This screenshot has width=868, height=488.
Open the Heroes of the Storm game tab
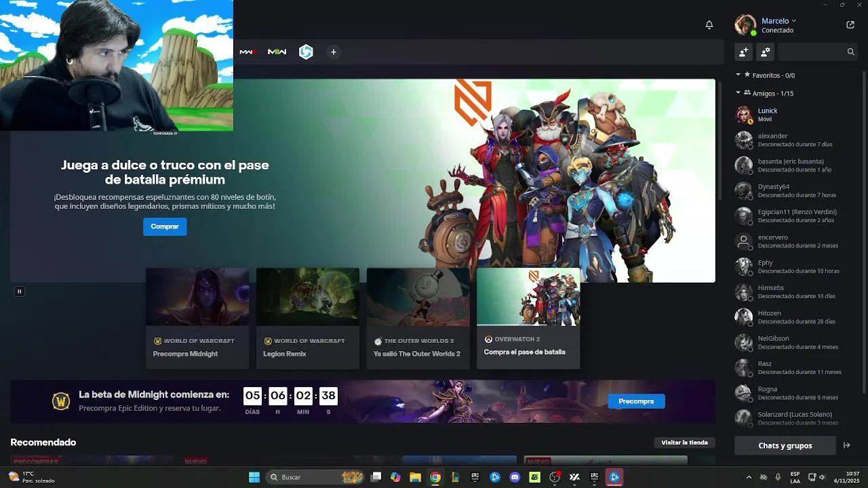(x=307, y=52)
